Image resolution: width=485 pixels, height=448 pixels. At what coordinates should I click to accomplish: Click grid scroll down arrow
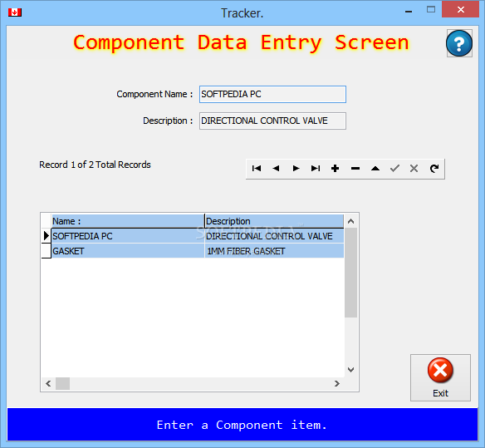(350, 370)
